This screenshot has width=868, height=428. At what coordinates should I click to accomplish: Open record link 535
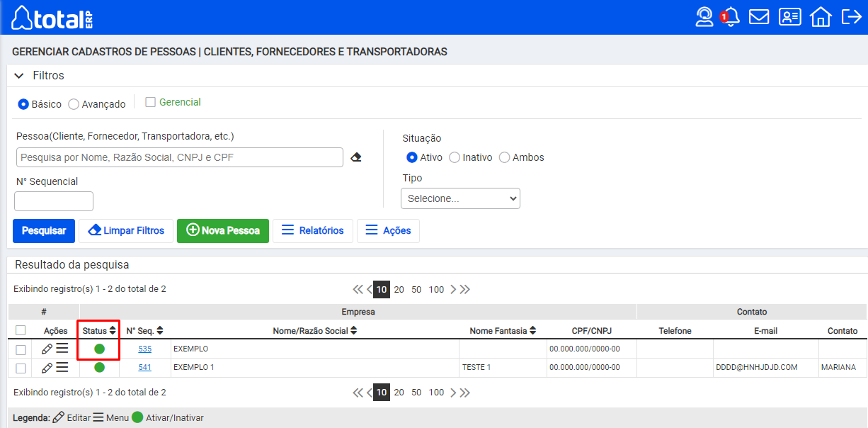click(x=144, y=349)
